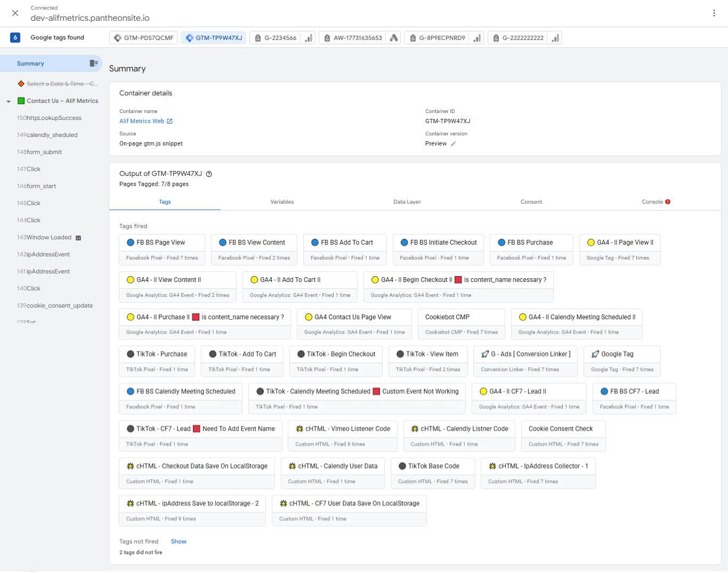Select the G-8P9ECPNRD9 analytics tag chip
Screen dimensions: 728x573
[x=443, y=38]
